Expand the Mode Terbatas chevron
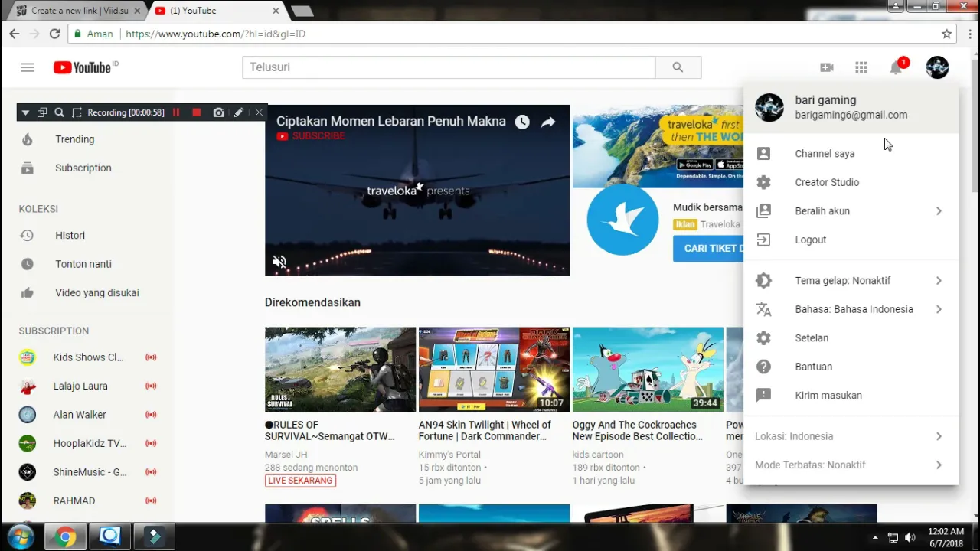Image resolution: width=980 pixels, height=551 pixels. [x=939, y=465]
